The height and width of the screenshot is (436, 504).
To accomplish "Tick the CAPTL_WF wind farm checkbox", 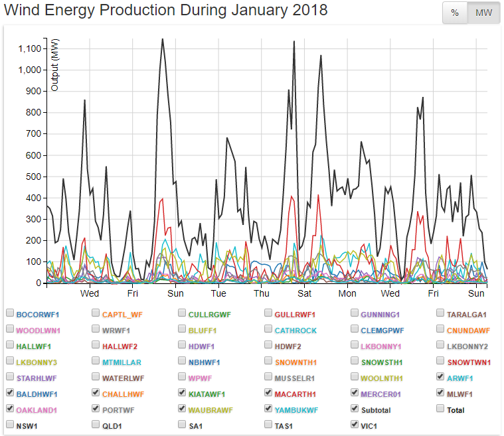I will 96,313.
